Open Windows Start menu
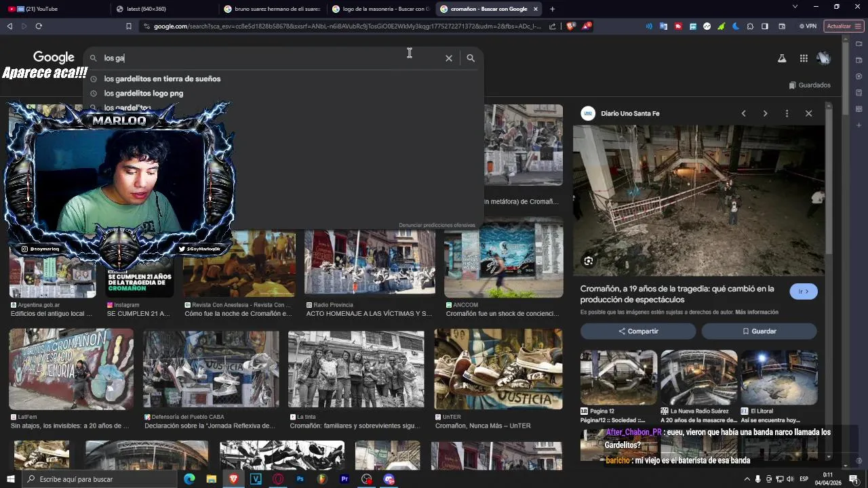The height and width of the screenshot is (488, 868). click(11, 479)
